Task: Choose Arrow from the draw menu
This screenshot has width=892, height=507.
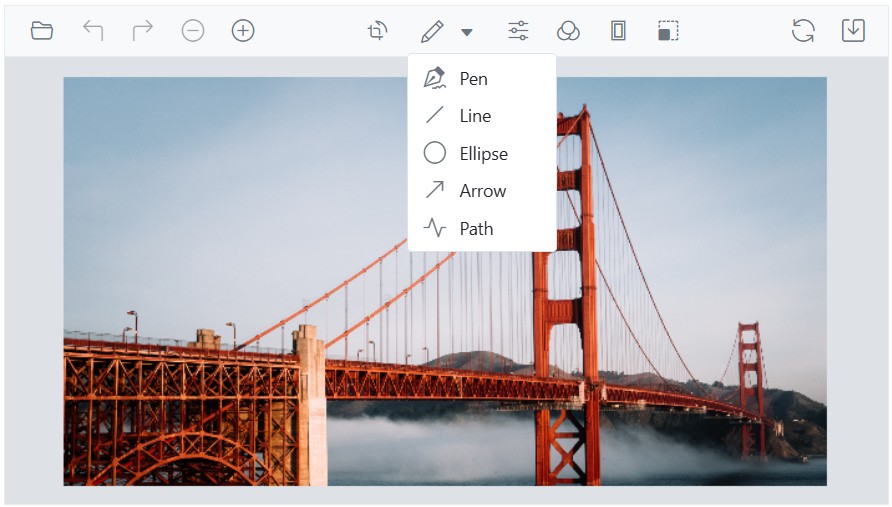Action: click(x=482, y=191)
